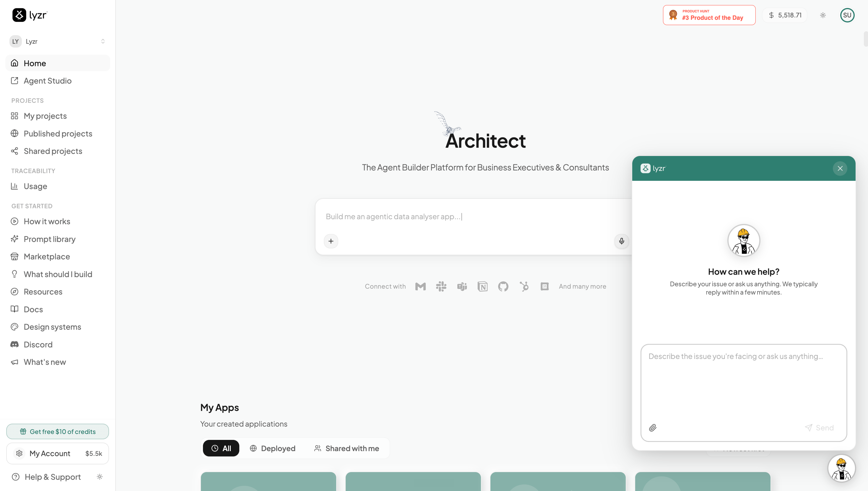
Task: Click the Notion connect icon
Action: (x=482, y=287)
